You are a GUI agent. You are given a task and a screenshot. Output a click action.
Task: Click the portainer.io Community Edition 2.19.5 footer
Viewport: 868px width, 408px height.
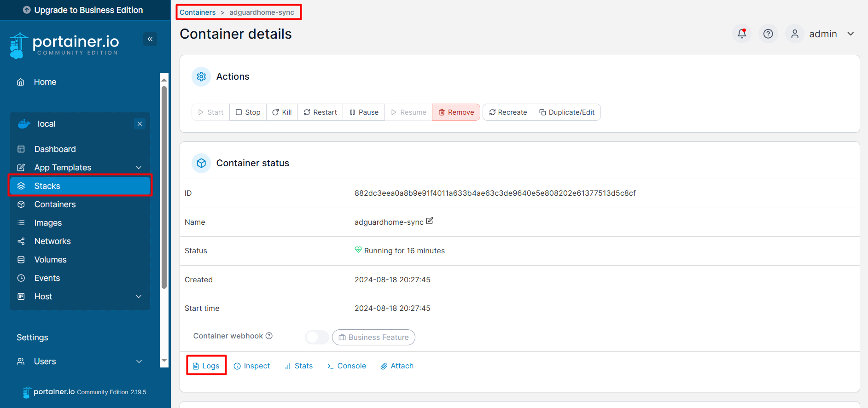click(x=84, y=392)
